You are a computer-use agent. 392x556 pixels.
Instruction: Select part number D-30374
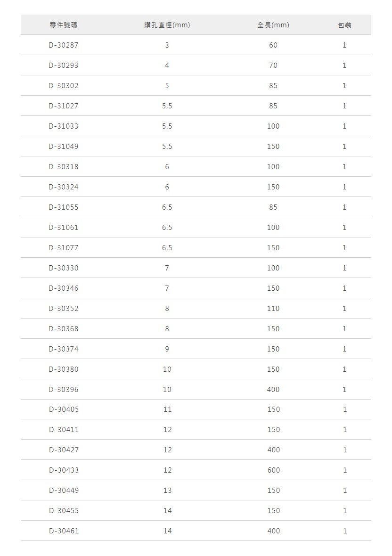[x=64, y=349]
